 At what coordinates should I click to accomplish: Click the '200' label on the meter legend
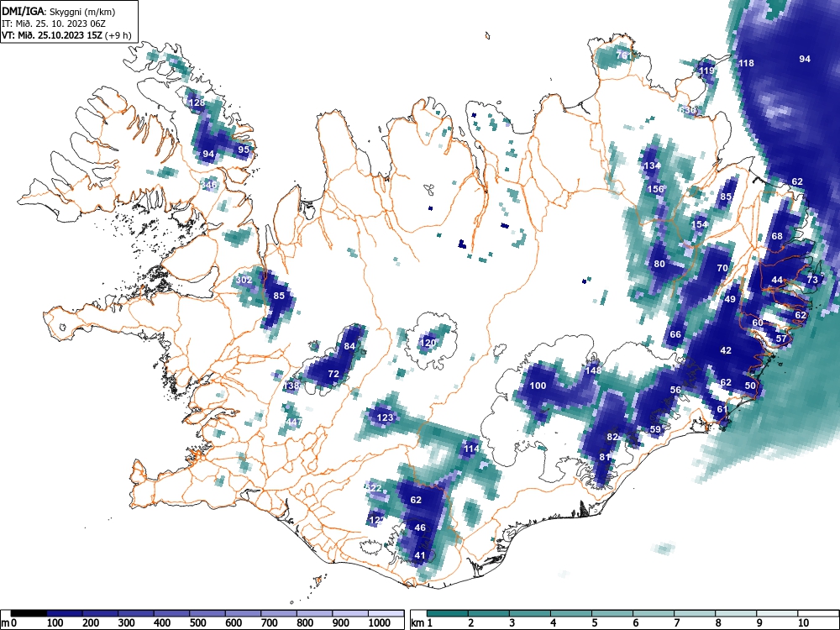point(91,623)
